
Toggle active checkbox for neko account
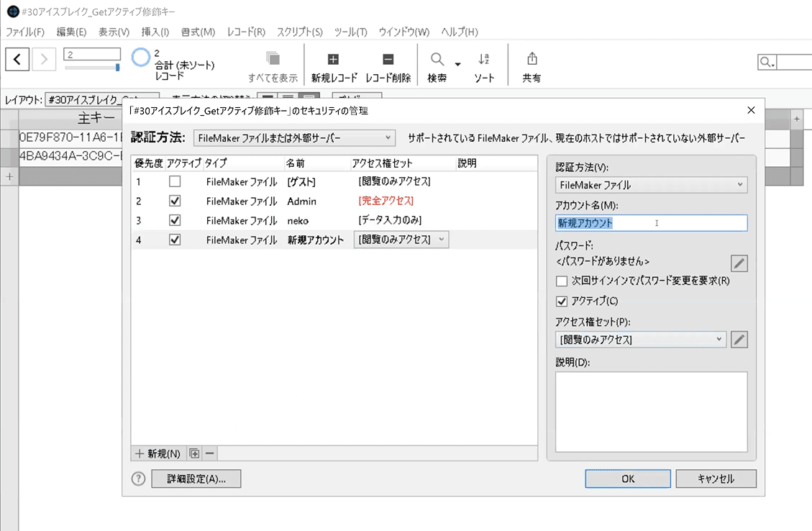click(x=175, y=220)
